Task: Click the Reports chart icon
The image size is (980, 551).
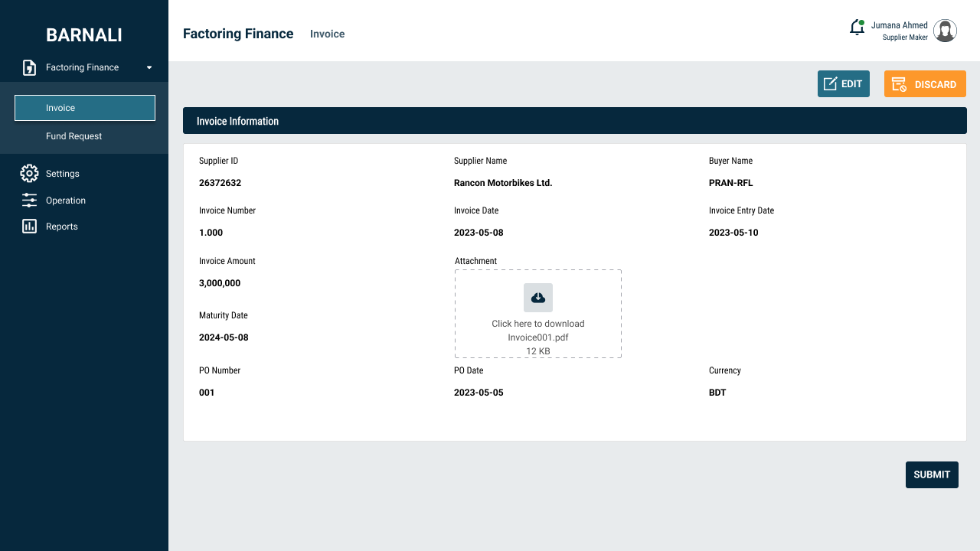Action: pyautogui.click(x=29, y=227)
